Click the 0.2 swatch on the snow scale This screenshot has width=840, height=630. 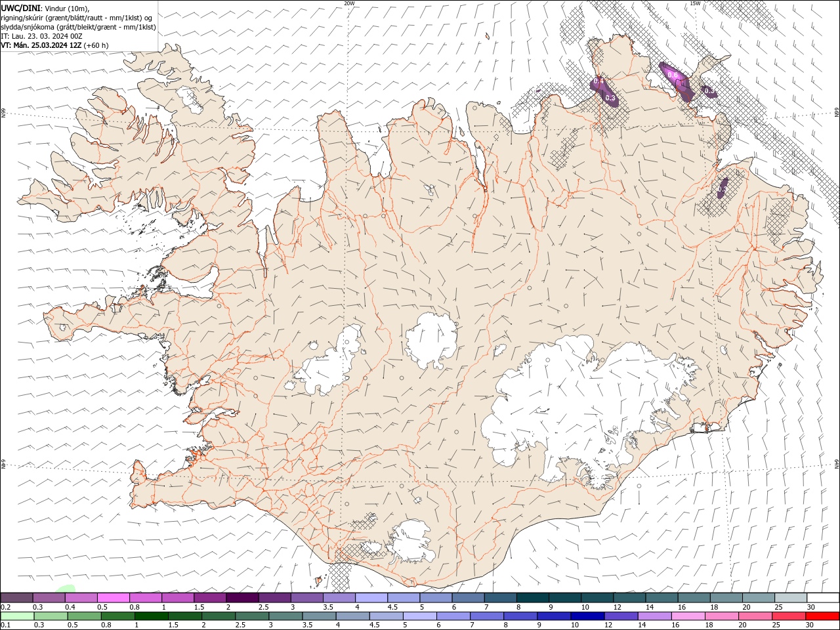click(16, 598)
